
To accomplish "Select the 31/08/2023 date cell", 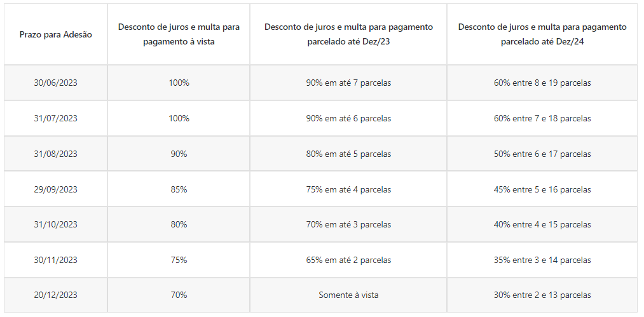I will click(x=56, y=154).
